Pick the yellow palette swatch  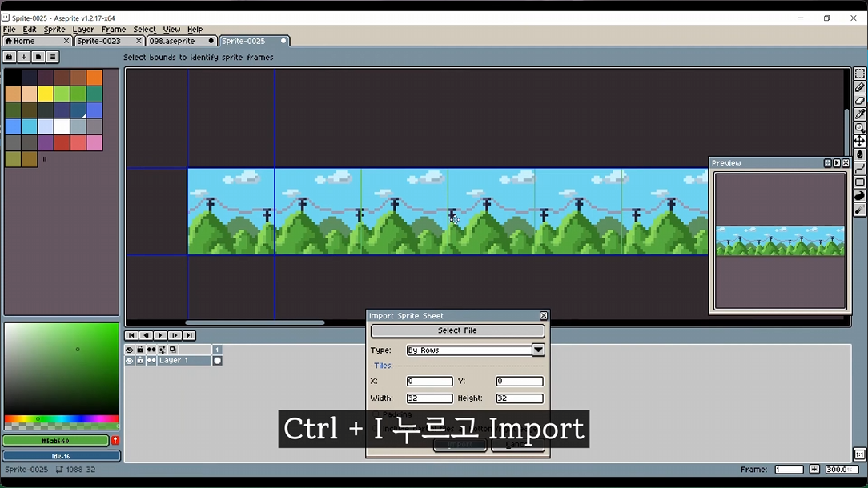pyautogui.click(x=46, y=94)
